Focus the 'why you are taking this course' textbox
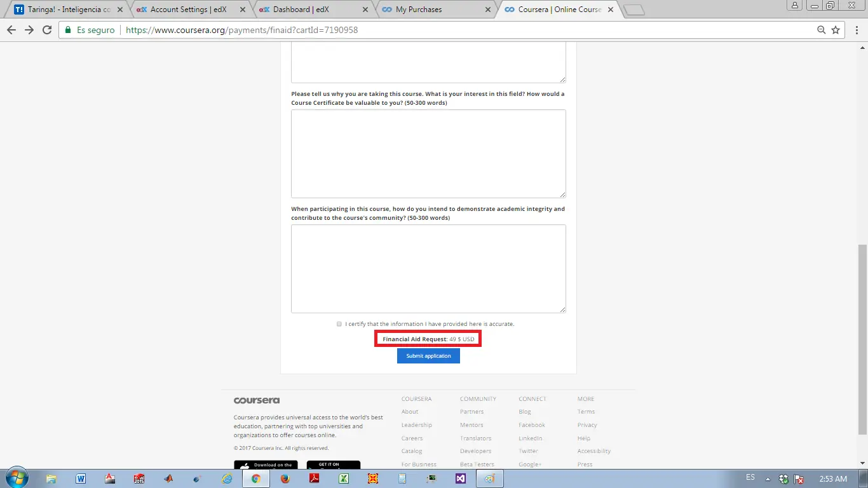Screen dimensions: 868x488 click(428, 154)
